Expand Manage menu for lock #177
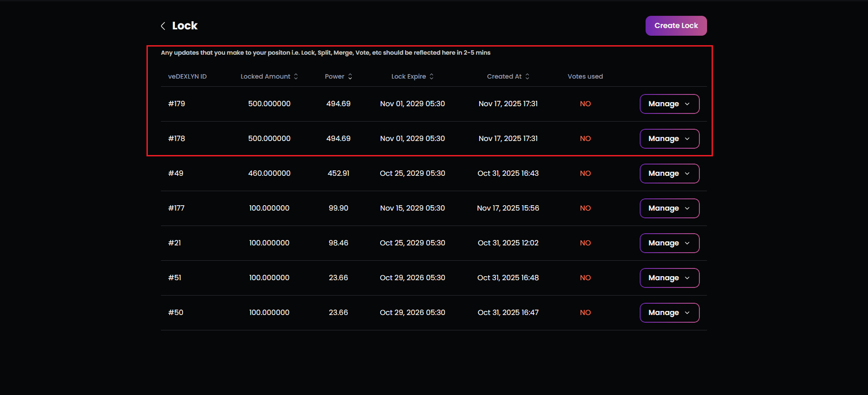The width and height of the screenshot is (868, 395). [x=669, y=208]
